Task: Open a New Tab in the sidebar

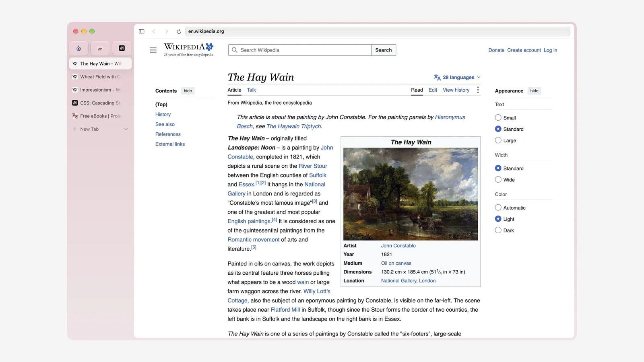Action: [x=89, y=129]
